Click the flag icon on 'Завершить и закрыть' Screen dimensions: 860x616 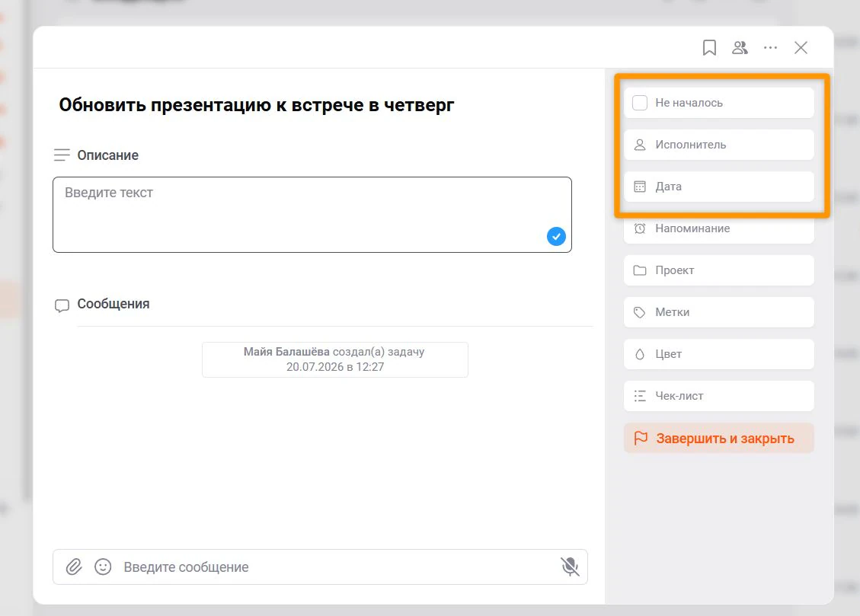pos(641,439)
